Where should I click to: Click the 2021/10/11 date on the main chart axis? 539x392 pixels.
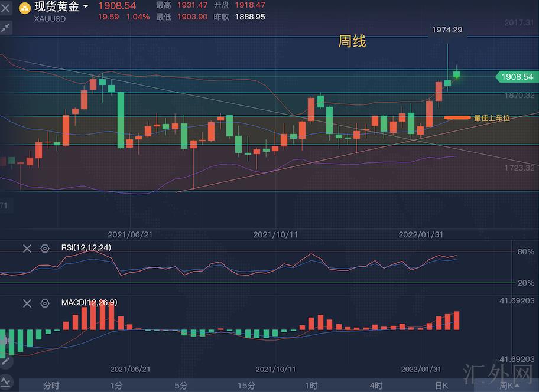tap(275, 235)
